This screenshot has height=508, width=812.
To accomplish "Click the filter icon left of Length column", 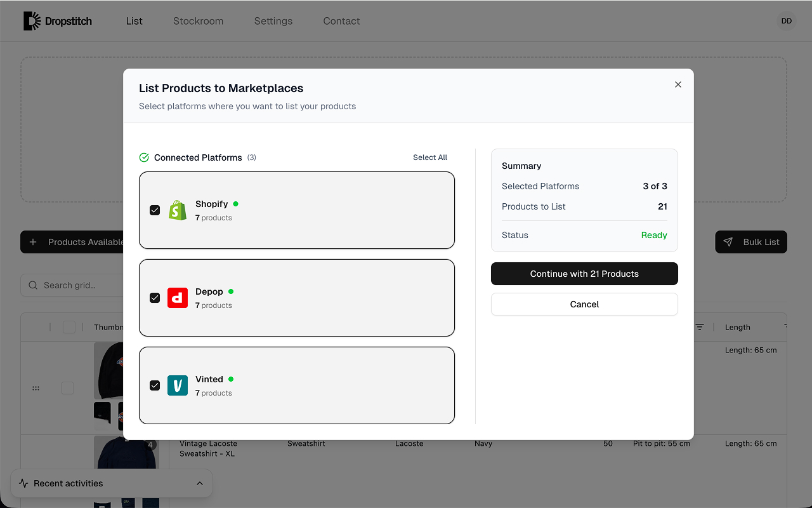I will pos(700,327).
